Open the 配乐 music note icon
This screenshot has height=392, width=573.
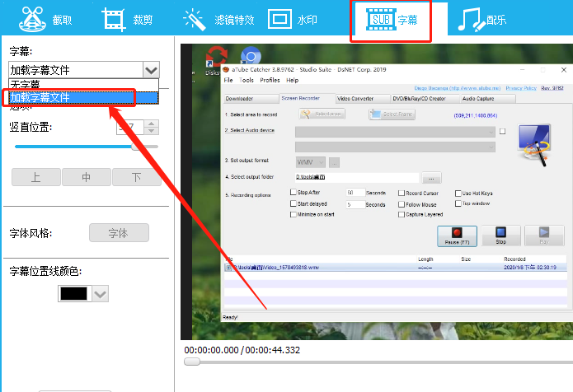point(472,19)
